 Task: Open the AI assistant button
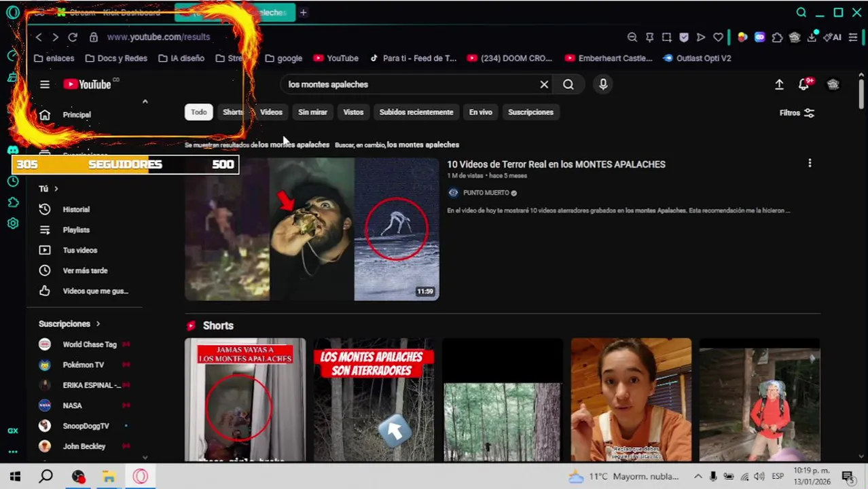pyautogui.click(x=833, y=37)
